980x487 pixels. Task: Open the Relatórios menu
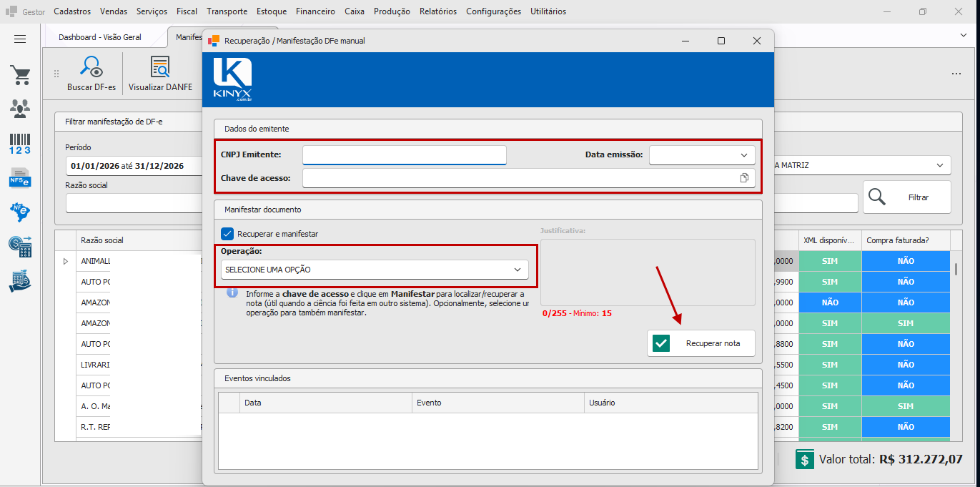click(438, 11)
